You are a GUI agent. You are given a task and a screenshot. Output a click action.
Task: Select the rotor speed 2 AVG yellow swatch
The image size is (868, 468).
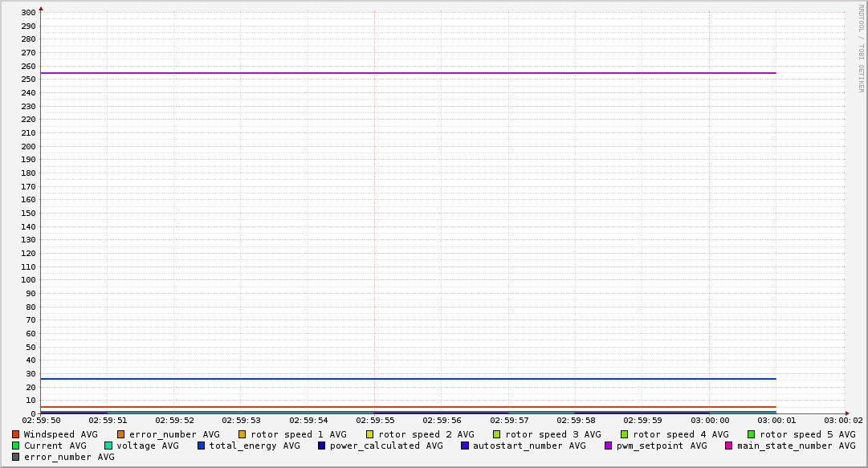click(x=370, y=434)
